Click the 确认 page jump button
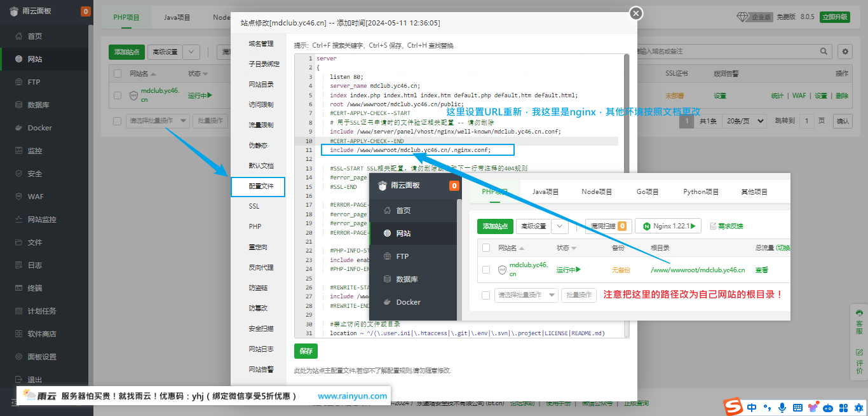 pyautogui.click(x=843, y=120)
